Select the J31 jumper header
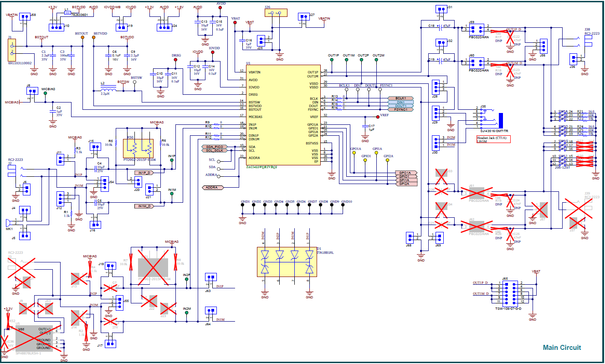 point(441,10)
